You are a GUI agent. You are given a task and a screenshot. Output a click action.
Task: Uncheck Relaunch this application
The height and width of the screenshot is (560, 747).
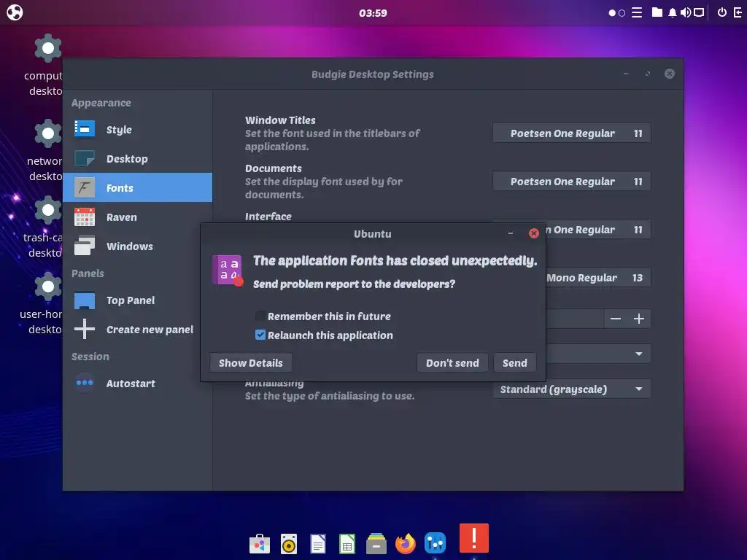260,335
